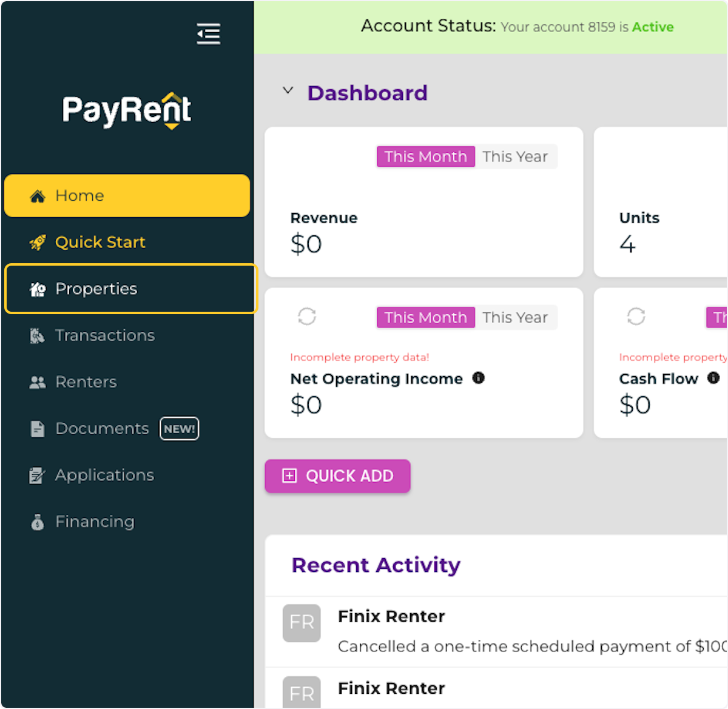
Task: Go to Transactions in the sidebar
Action: 104,335
